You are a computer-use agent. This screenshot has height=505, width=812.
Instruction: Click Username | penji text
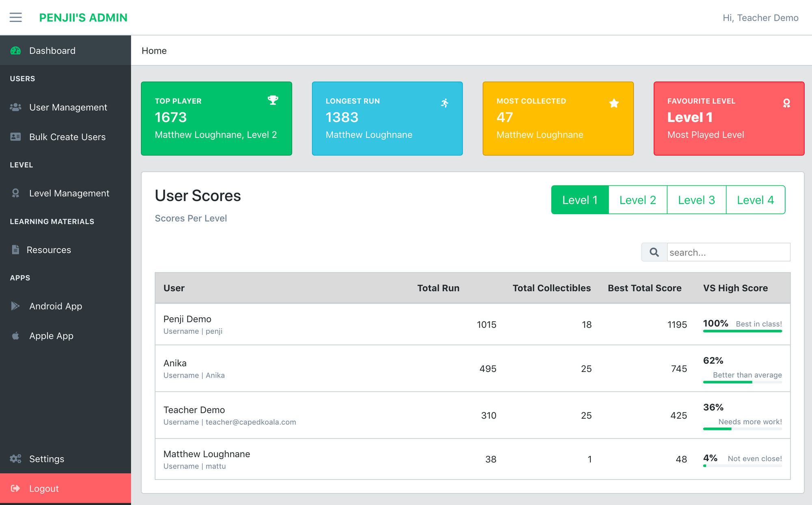pos(193,331)
